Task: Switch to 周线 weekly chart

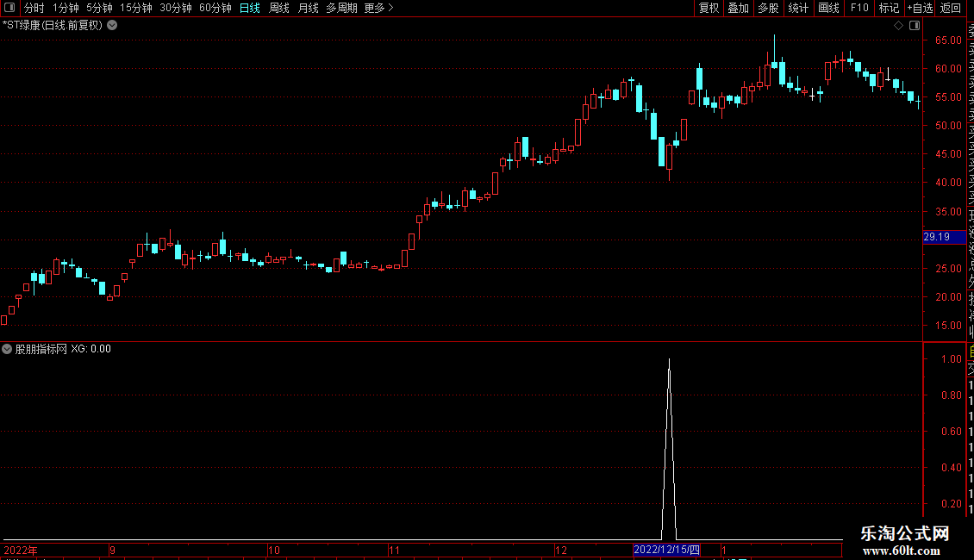Action: 279,8
